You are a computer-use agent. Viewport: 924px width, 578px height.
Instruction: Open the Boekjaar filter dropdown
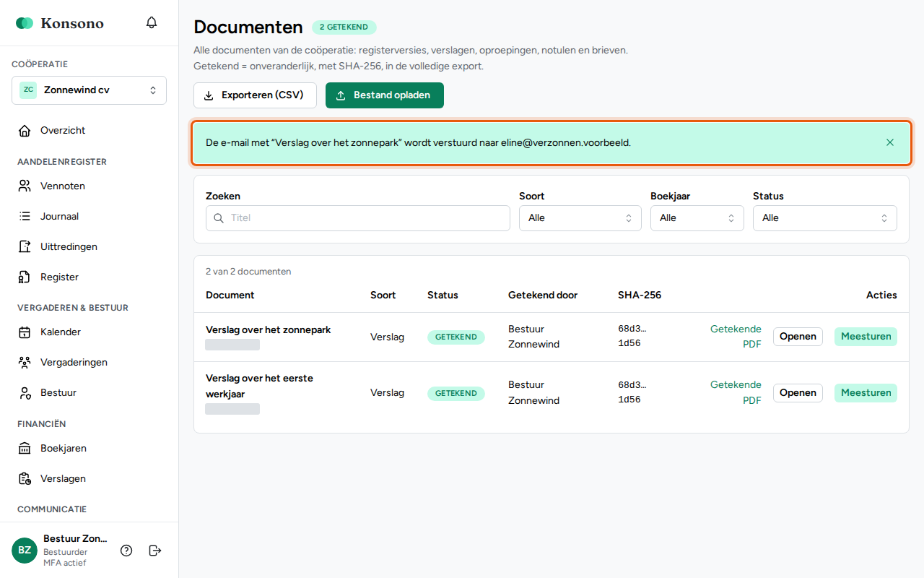pyautogui.click(x=697, y=218)
